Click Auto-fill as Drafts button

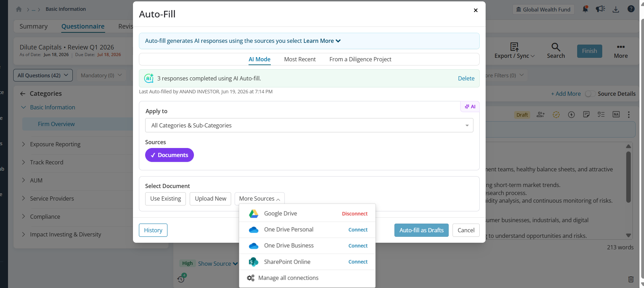pos(422,230)
